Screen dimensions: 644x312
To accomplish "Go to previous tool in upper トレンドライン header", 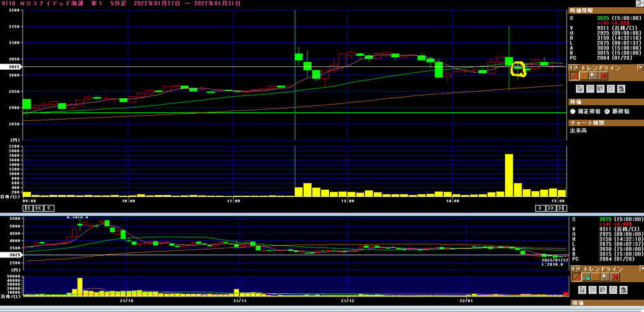I will click(x=572, y=68).
